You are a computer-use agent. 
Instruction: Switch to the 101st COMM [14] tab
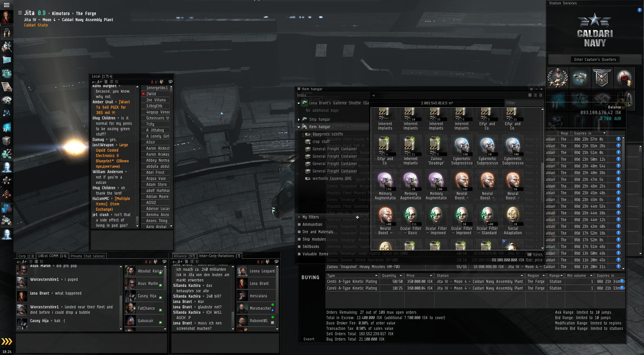[x=52, y=256]
